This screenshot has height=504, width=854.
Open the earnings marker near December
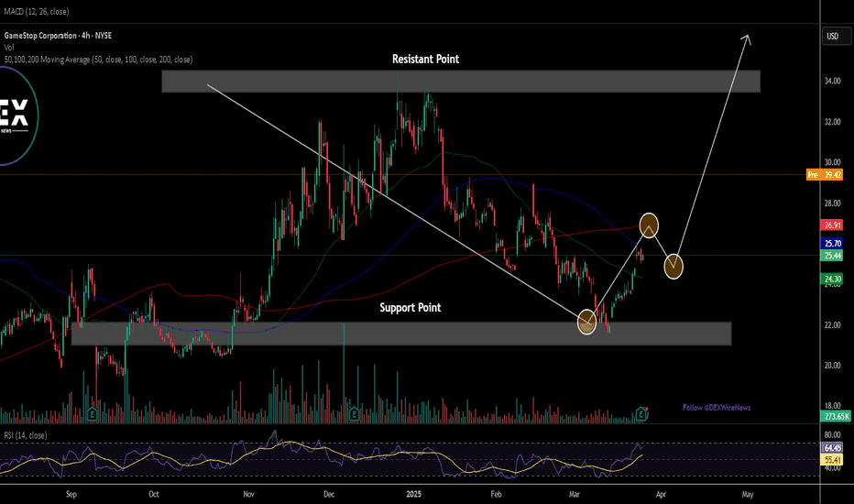[x=354, y=414]
